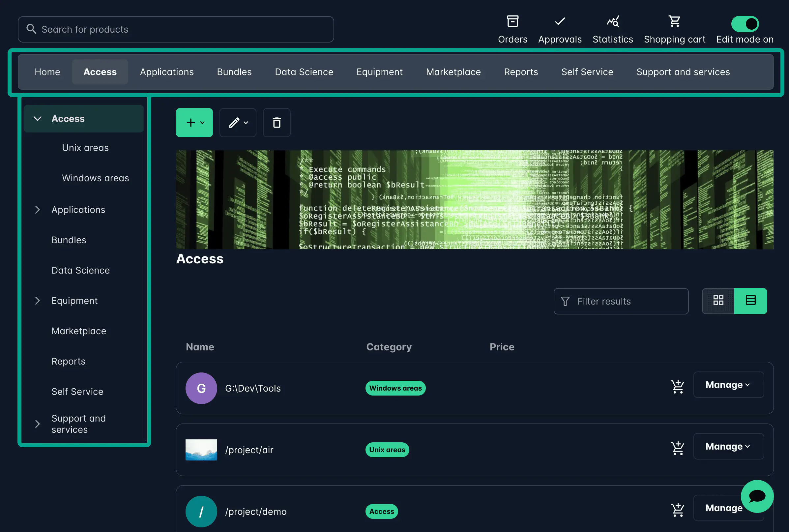The height and width of the screenshot is (532, 789).
Task: Open the chat bubble widget
Action: point(757,496)
